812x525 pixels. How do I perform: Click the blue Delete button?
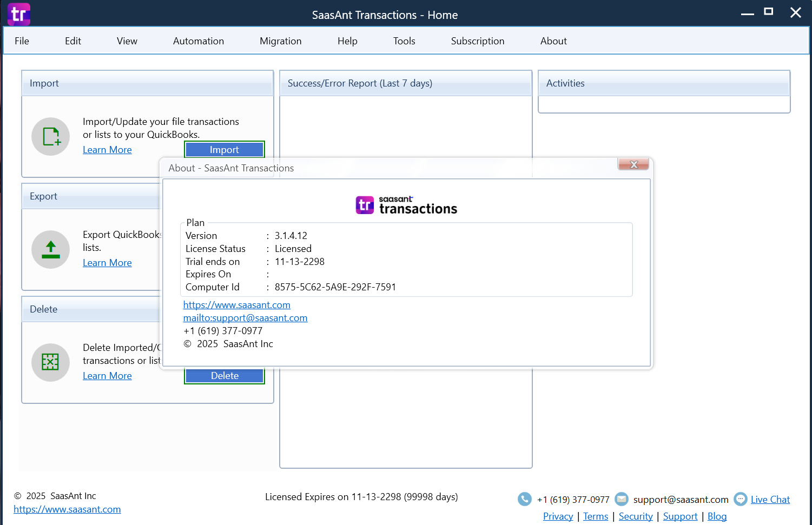pos(225,376)
